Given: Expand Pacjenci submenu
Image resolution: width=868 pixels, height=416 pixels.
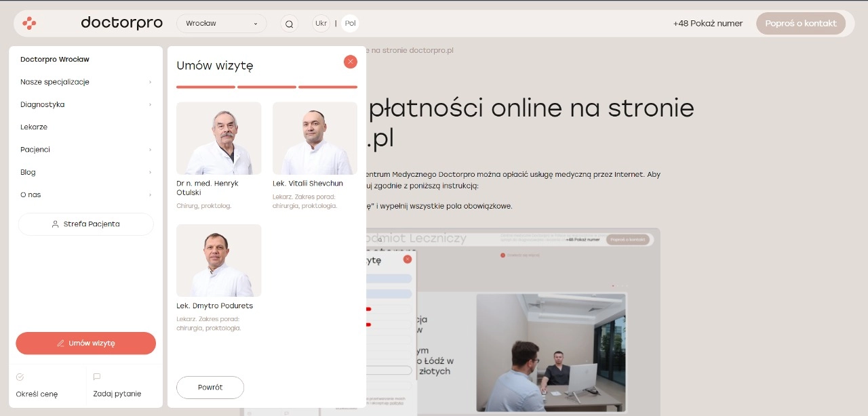Looking at the screenshot, I should click(85, 150).
